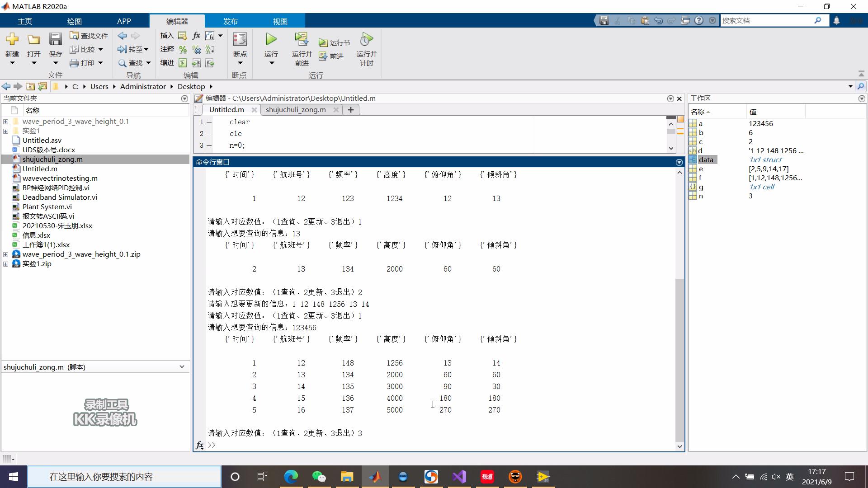Expand the wave_period_3_wave_height_0.1 folder
This screenshot has width=868, height=488.
click(x=5, y=121)
